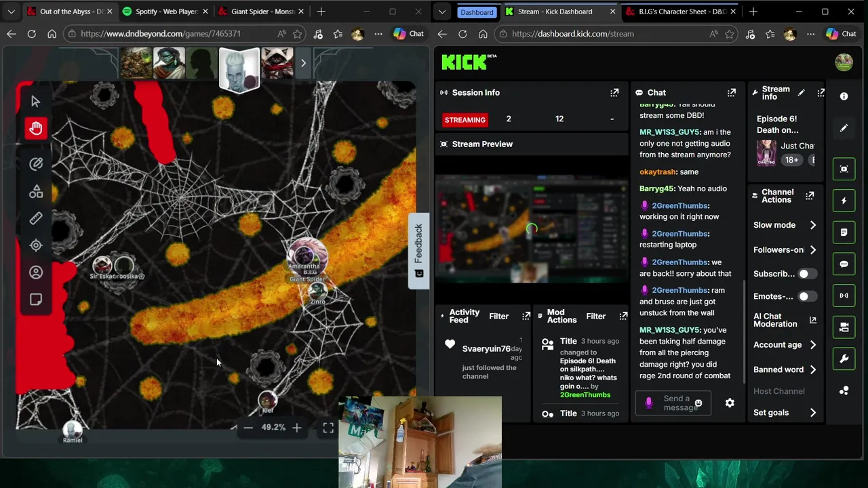868x488 pixels.
Task: Click the square note tool in map toolbar
Action: click(36, 300)
